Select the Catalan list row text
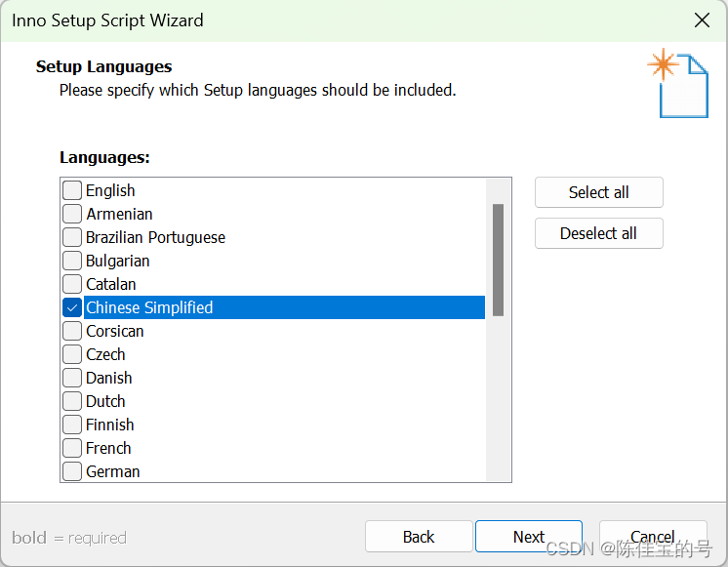This screenshot has height=567, width=728. click(111, 284)
